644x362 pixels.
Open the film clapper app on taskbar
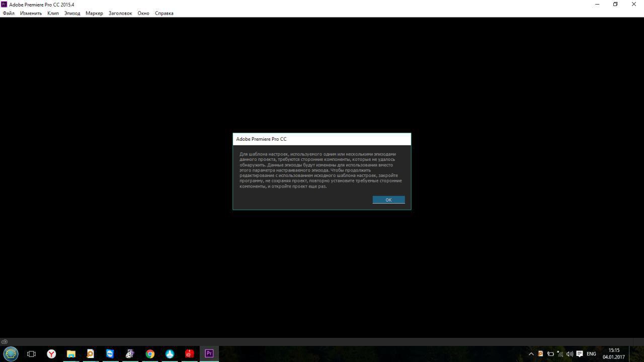[x=130, y=353]
